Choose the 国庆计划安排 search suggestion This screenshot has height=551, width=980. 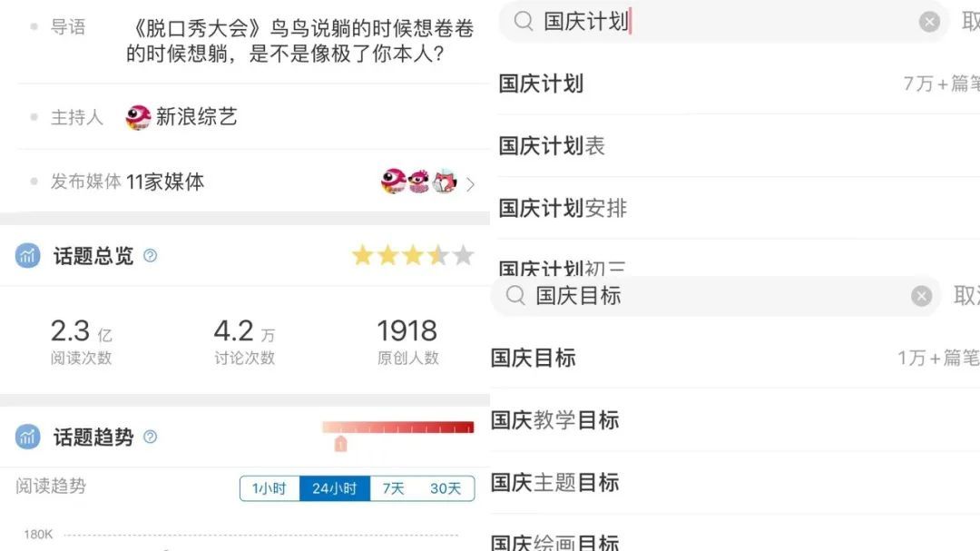(x=739, y=208)
